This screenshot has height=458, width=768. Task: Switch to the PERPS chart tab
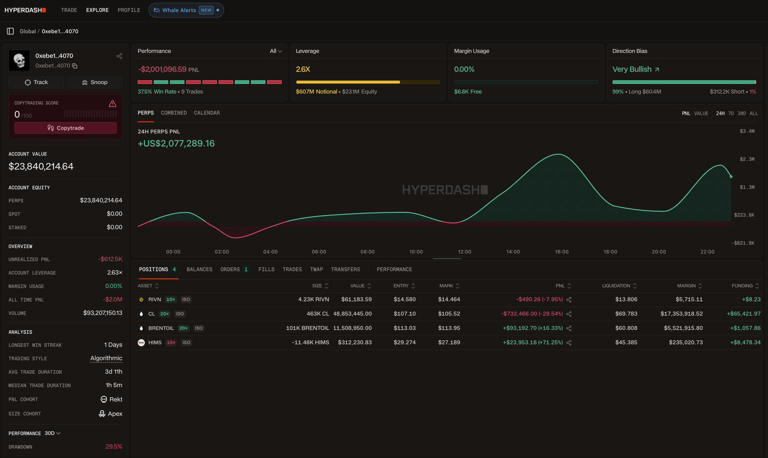(145, 113)
